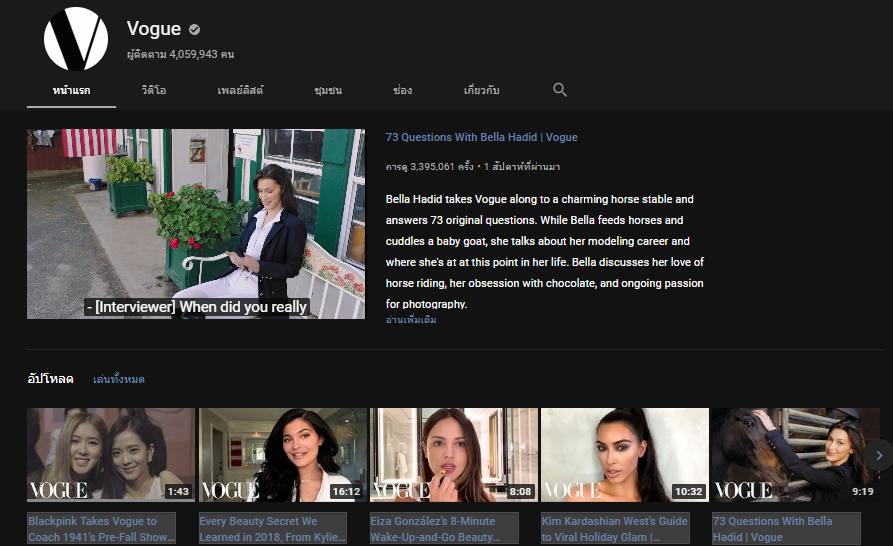The width and height of the screenshot is (893, 546).
Task: Select the หน้าแรก home tab
Action: [x=71, y=90]
